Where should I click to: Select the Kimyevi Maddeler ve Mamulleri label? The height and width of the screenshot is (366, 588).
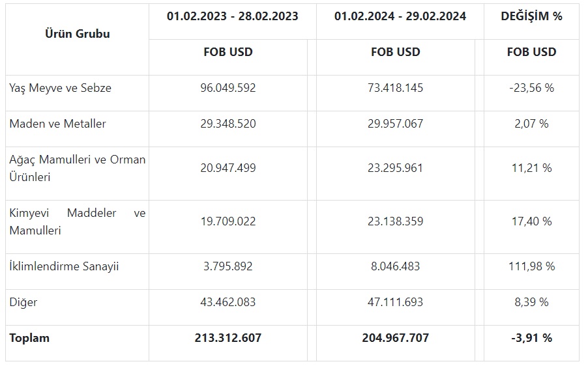78,221
